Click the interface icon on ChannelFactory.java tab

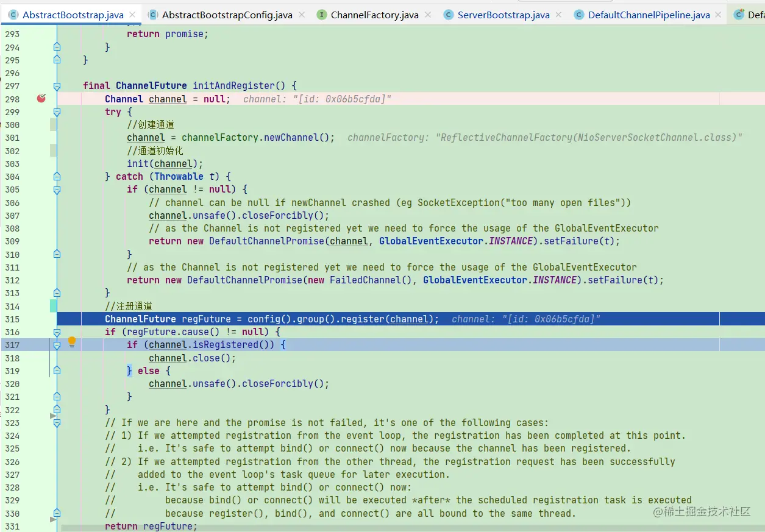click(321, 15)
